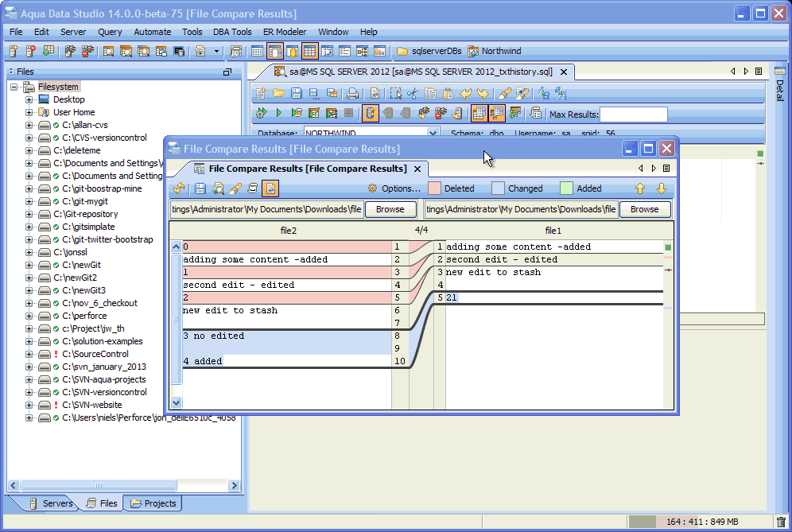Open the ER Modeler menu
The width and height of the screenshot is (792, 532).
(285, 32)
